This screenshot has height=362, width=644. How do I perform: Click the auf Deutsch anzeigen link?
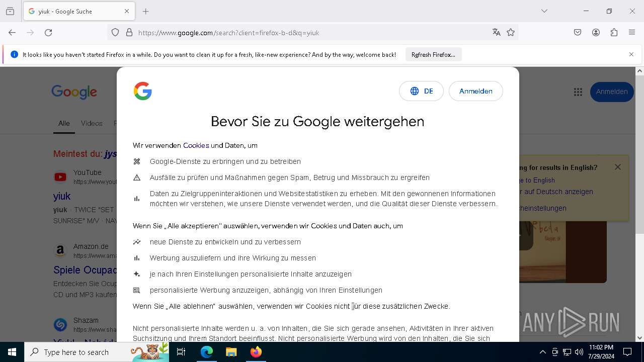point(555,192)
